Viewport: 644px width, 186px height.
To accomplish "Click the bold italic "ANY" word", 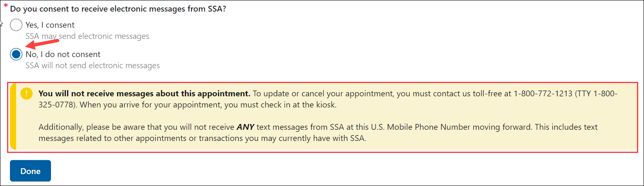I will pyautogui.click(x=245, y=127).
